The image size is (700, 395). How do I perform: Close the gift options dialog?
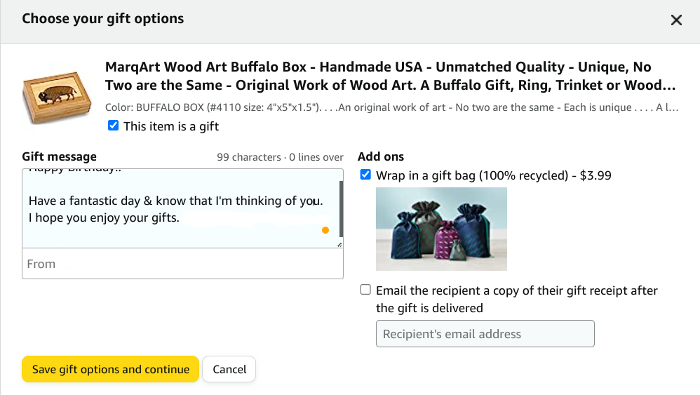click(676, 20)
